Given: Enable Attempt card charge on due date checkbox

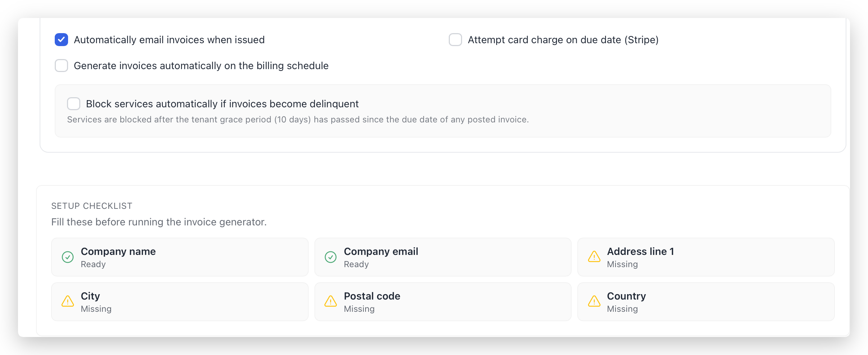Looking at the screenshot, I should click(455, 40).
